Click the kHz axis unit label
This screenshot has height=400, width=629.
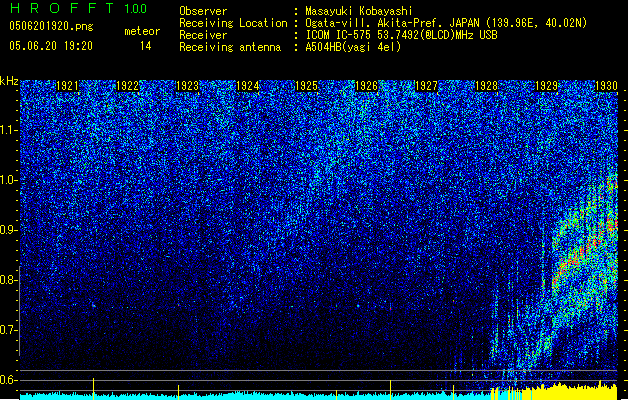coord(9,81)
